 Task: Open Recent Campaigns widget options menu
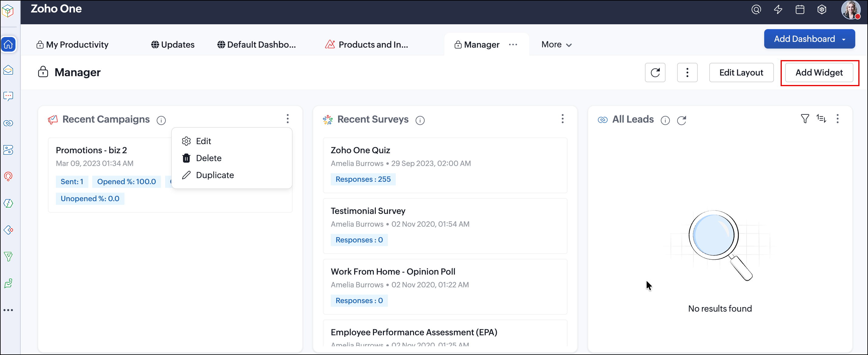click(x=287, y=119)
